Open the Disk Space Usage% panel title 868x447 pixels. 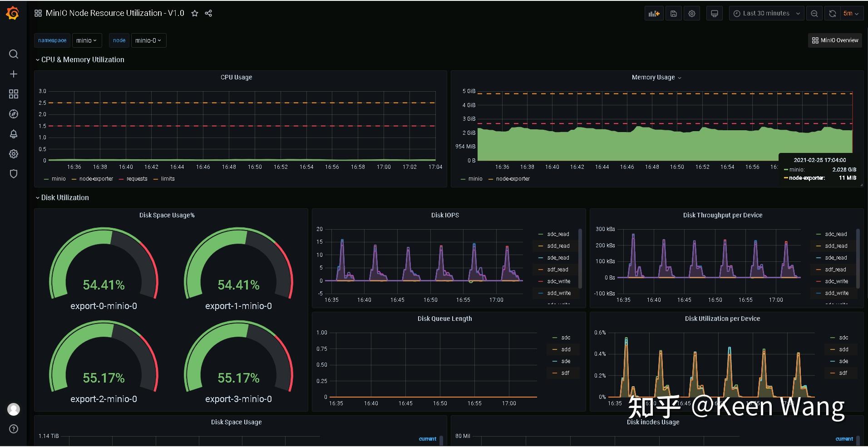tap(167, 215)
